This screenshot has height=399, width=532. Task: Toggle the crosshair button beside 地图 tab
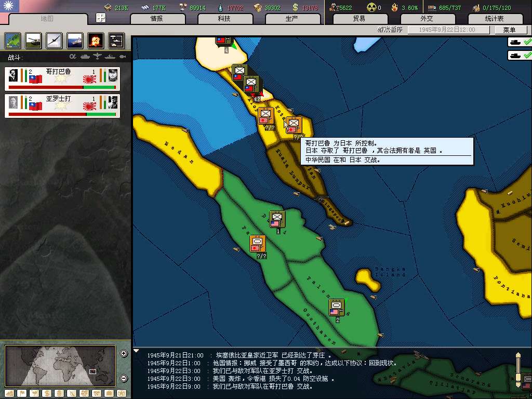[101, 18]
